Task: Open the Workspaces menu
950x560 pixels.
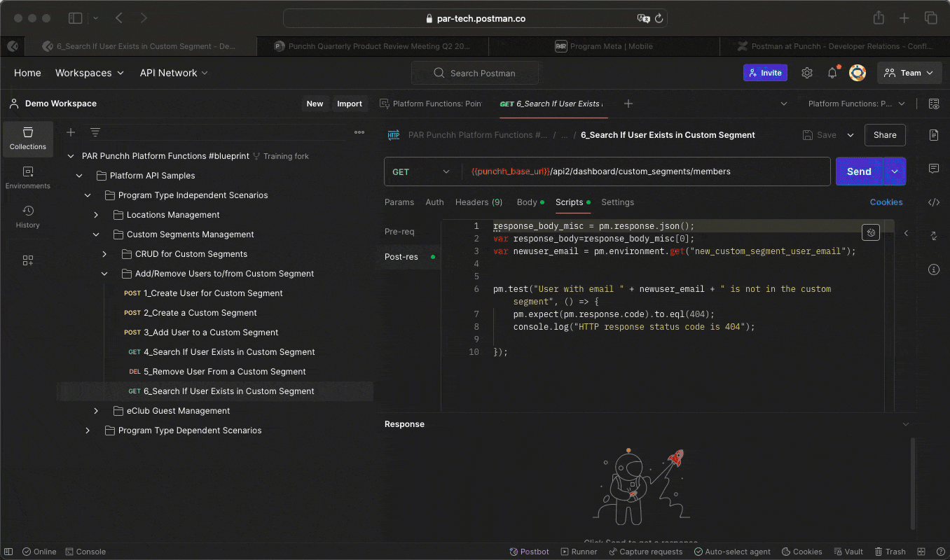Action: [90, 73]
